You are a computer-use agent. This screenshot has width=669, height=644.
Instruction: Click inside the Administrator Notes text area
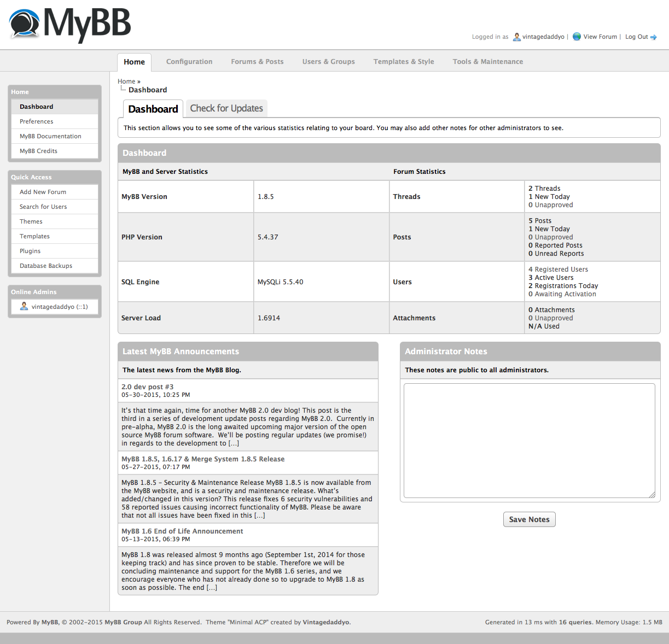coord(529,441)
